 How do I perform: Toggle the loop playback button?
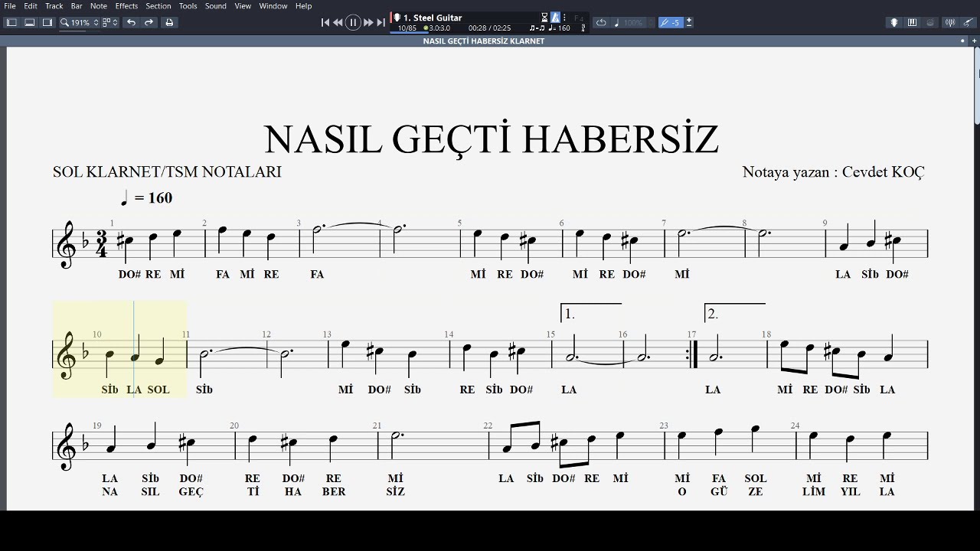click(601, 23)
